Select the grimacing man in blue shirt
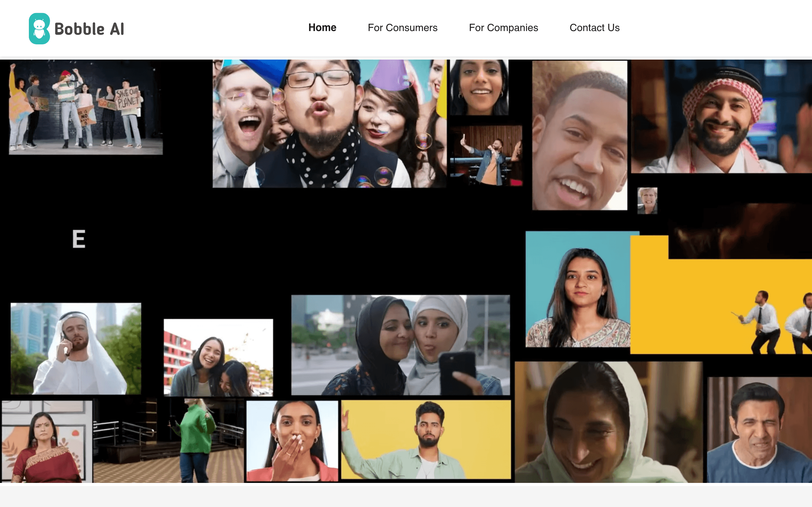 click(759, 430)
